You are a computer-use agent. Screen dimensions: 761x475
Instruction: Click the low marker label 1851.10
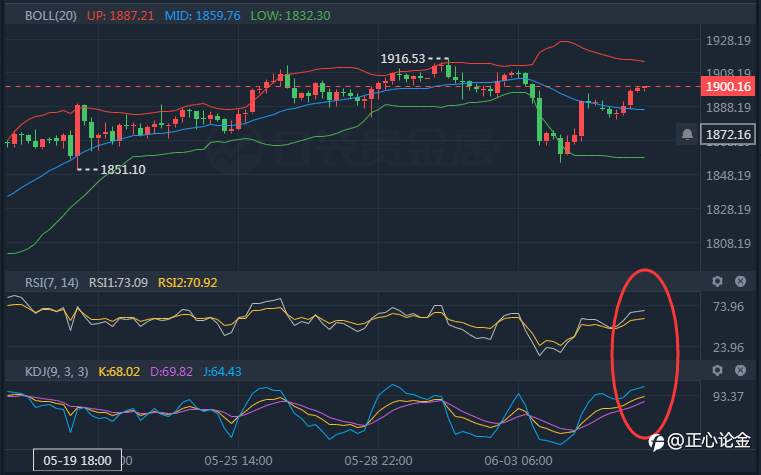click(x=123, y=170)
